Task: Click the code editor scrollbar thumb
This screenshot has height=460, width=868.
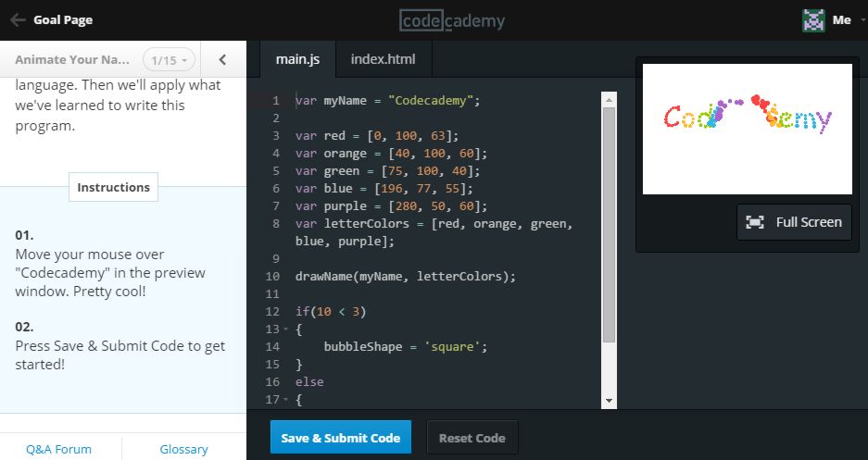Action: pos(609,225)
